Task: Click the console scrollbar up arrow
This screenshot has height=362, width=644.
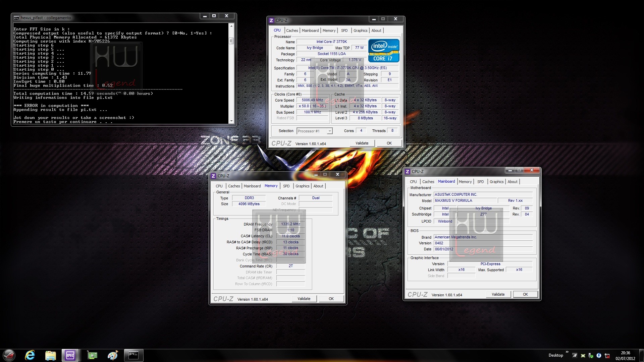Action: pyautogui.click(x=231, y=25)
